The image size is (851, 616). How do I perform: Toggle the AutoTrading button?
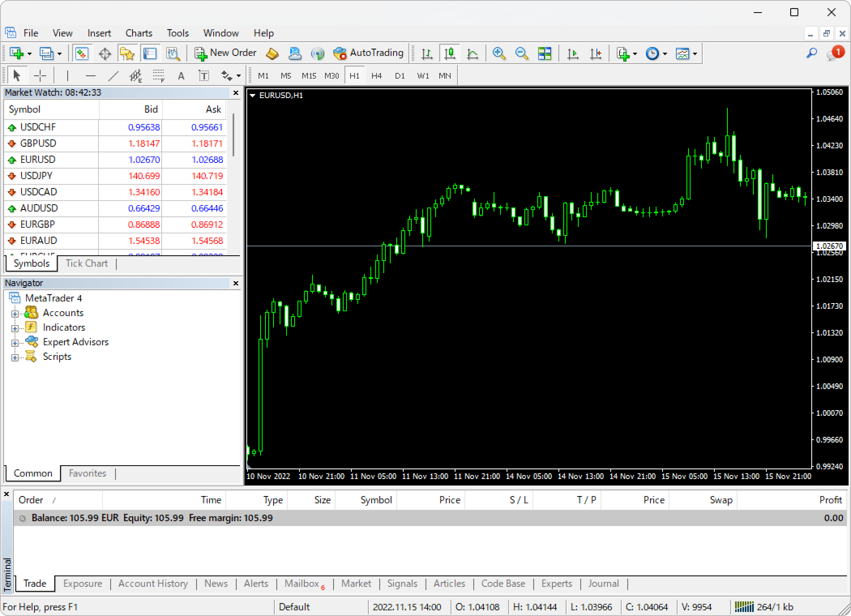[368, 53]
